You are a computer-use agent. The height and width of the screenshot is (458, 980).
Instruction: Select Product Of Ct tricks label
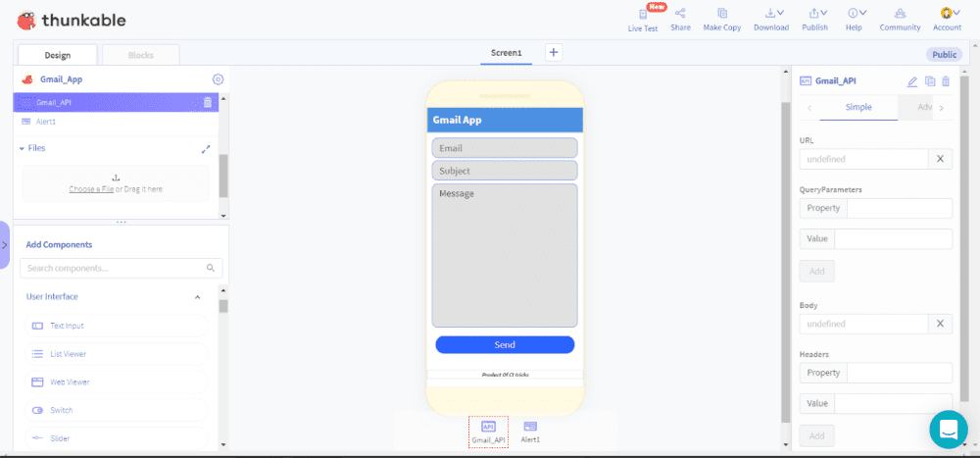[x=505, y=375]
